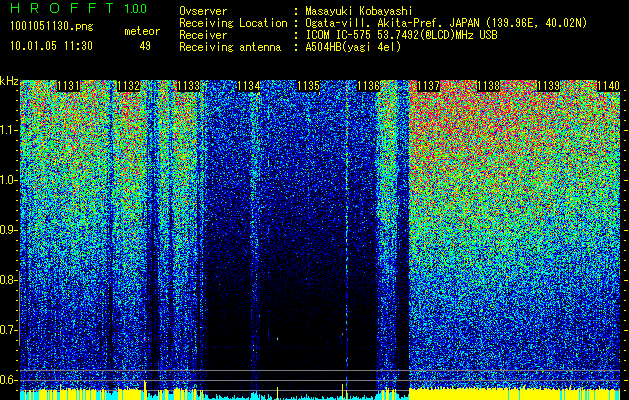The image size is (629, 400).
Task: Click the 'meteor' label
Action: [142, 31]
